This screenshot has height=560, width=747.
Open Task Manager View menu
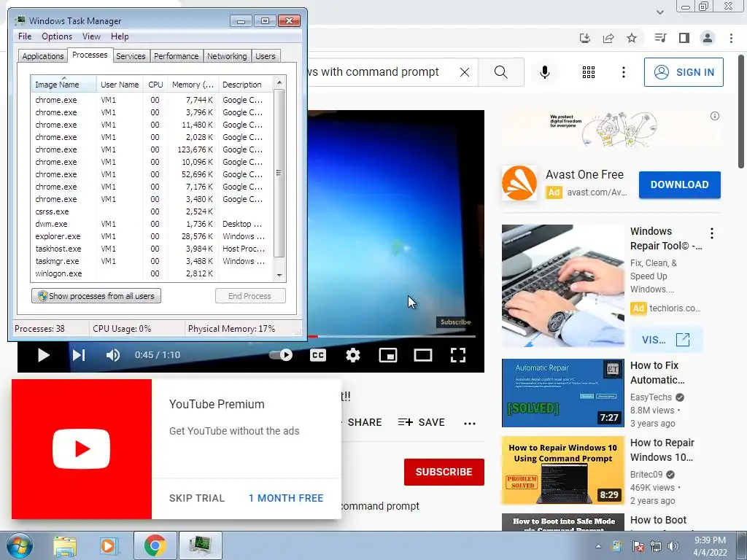[x=91, y=36]
